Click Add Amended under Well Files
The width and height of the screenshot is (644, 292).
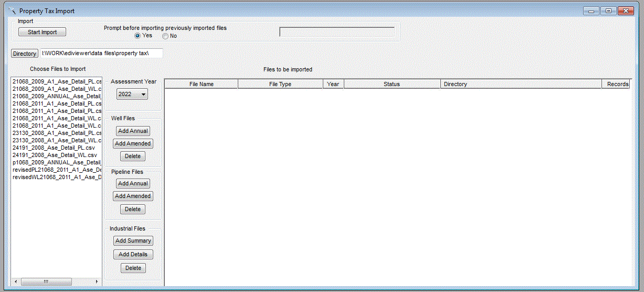(x=133, y=143)
